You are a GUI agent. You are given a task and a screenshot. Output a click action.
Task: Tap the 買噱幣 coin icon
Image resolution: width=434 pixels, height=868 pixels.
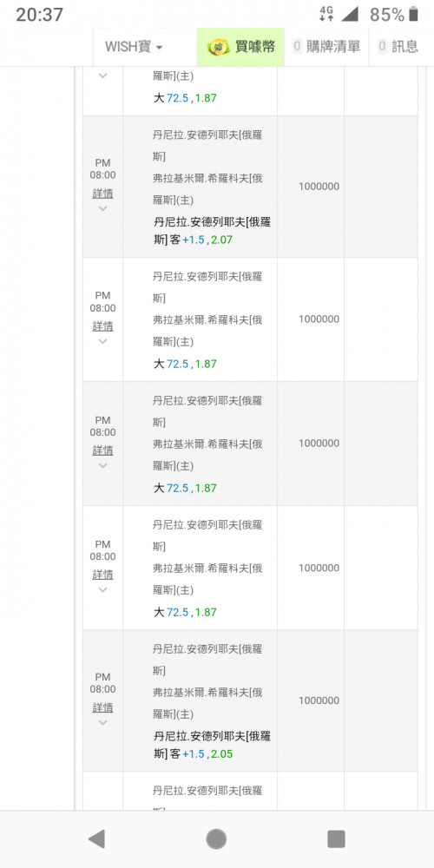point(218,48)
